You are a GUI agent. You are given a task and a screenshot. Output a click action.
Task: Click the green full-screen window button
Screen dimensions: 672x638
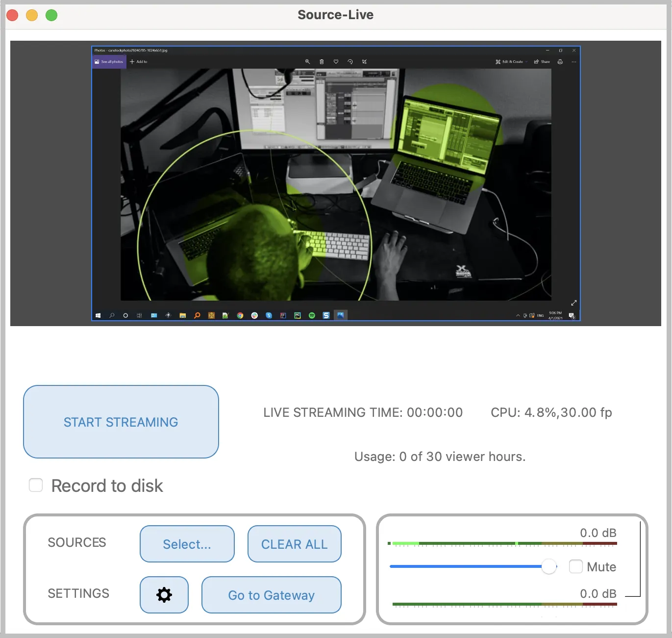coord(51,15)
